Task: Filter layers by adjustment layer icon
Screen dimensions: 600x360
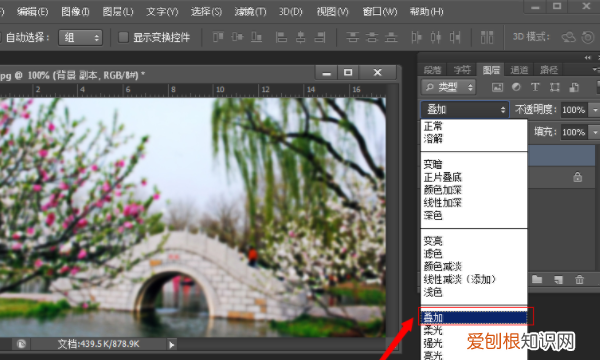Action: pos(516,87)
